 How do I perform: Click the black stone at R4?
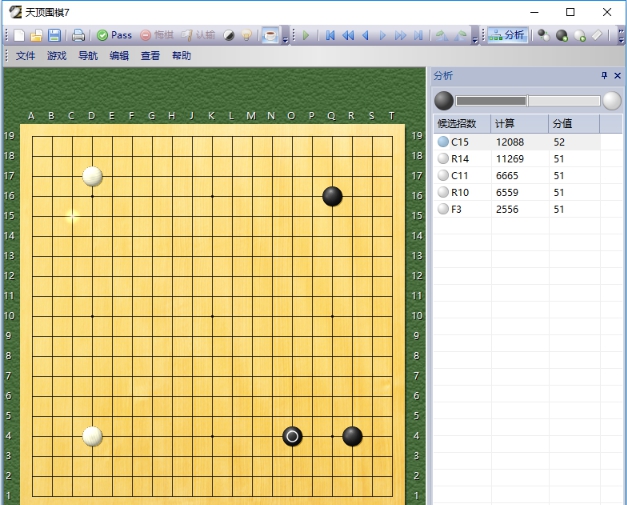point(352,436)
